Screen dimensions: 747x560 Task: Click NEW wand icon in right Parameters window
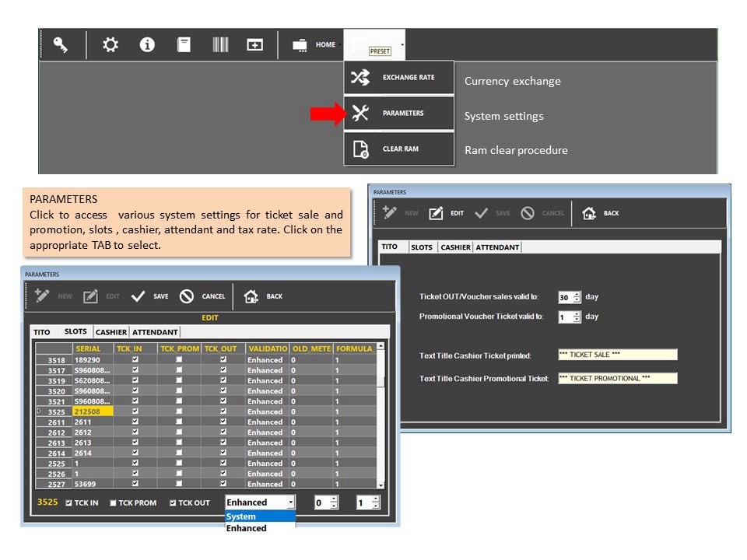[389, 213]
